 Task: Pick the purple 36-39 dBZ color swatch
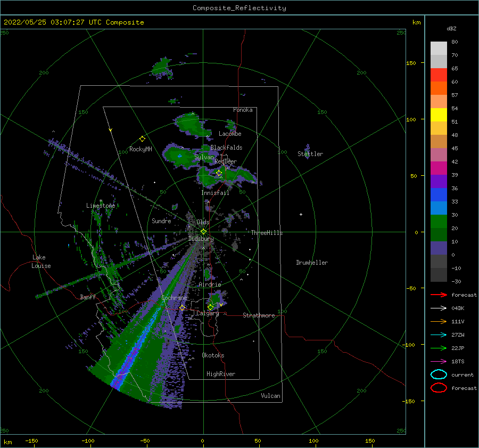tap(439, 182)
